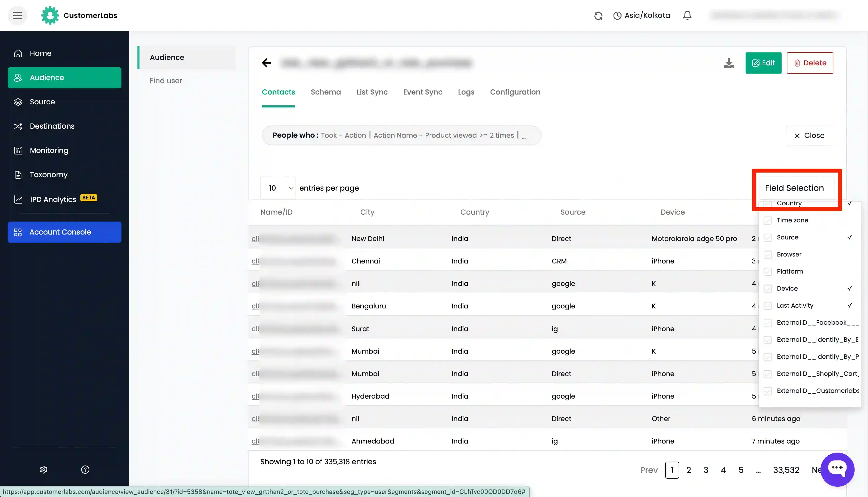Screen dimensions: 868x497
Task: Jump to last page 33,532
Action: point(786,470)
